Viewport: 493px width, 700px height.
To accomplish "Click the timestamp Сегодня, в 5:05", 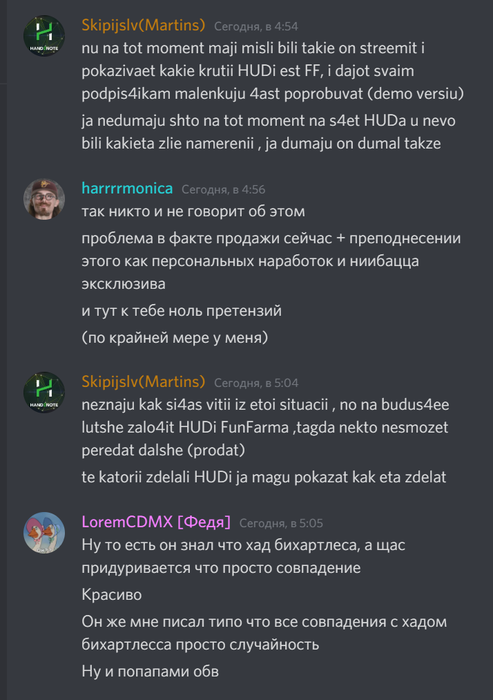I will coord(281,523).
